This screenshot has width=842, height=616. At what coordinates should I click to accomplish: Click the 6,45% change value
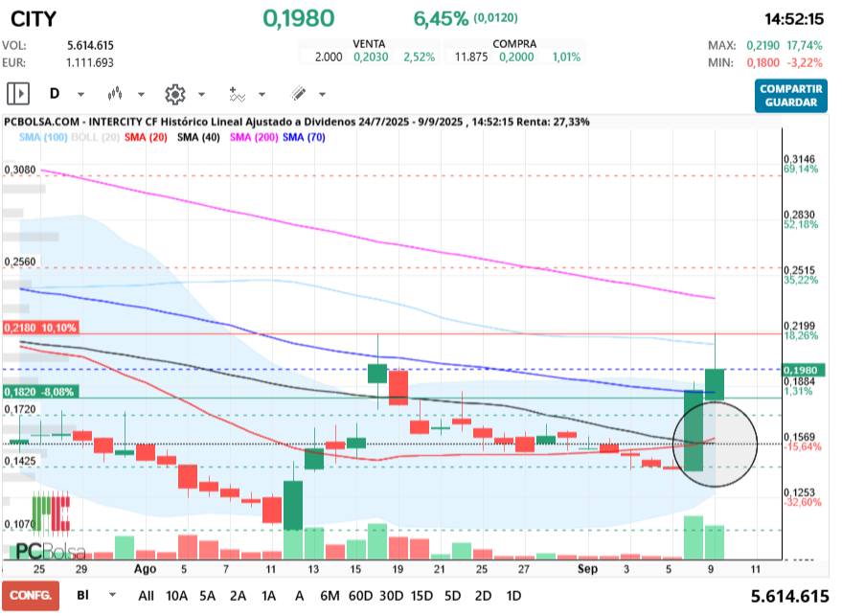point(441,19)
